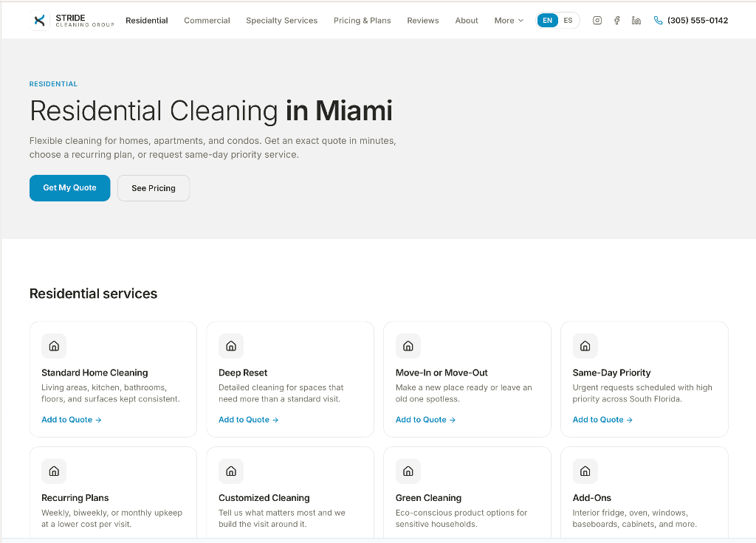Click the Detailed cleaning for spaces description
The width and height of the screenshot is (756, 543).
point(281,393)
